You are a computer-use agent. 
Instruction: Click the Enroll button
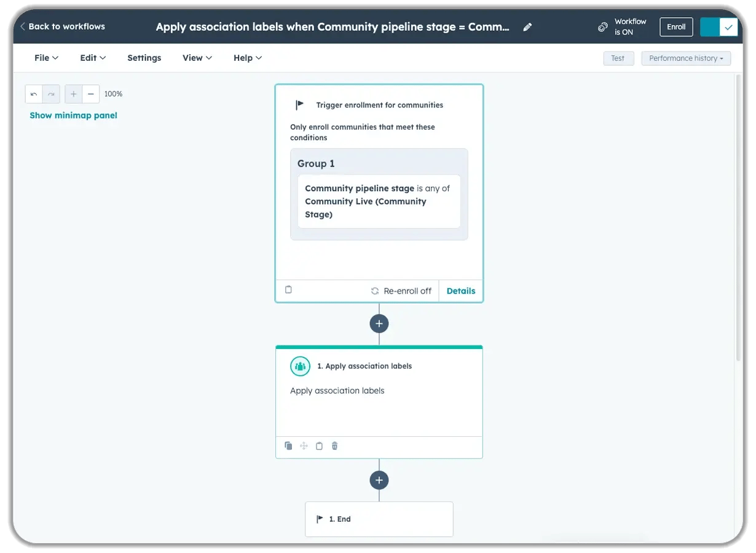click(675, 26)
